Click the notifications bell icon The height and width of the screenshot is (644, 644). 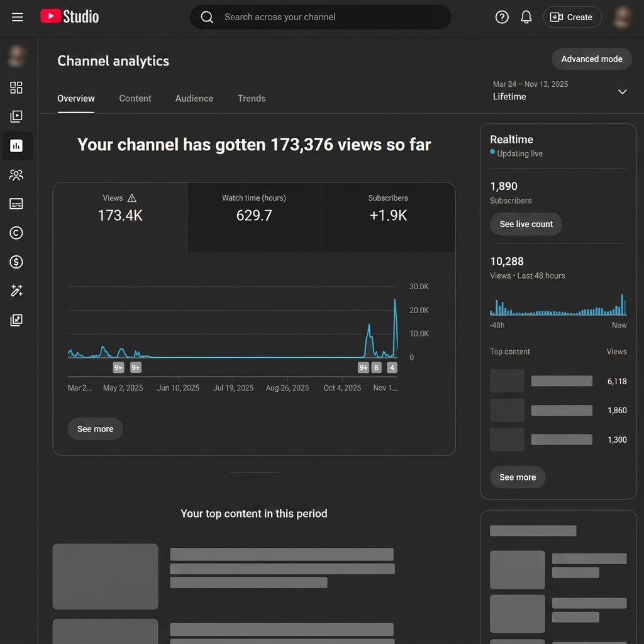[526, 17]
